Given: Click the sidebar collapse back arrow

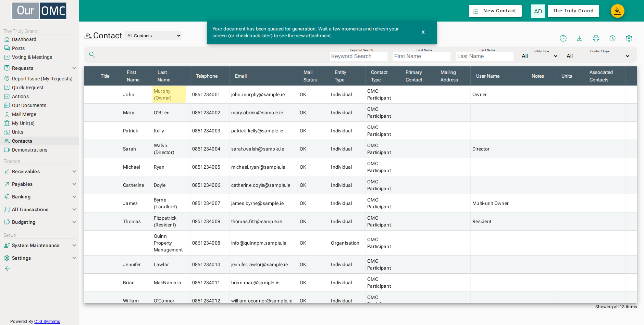Looking at the screenshot, I should click(8, 268).
